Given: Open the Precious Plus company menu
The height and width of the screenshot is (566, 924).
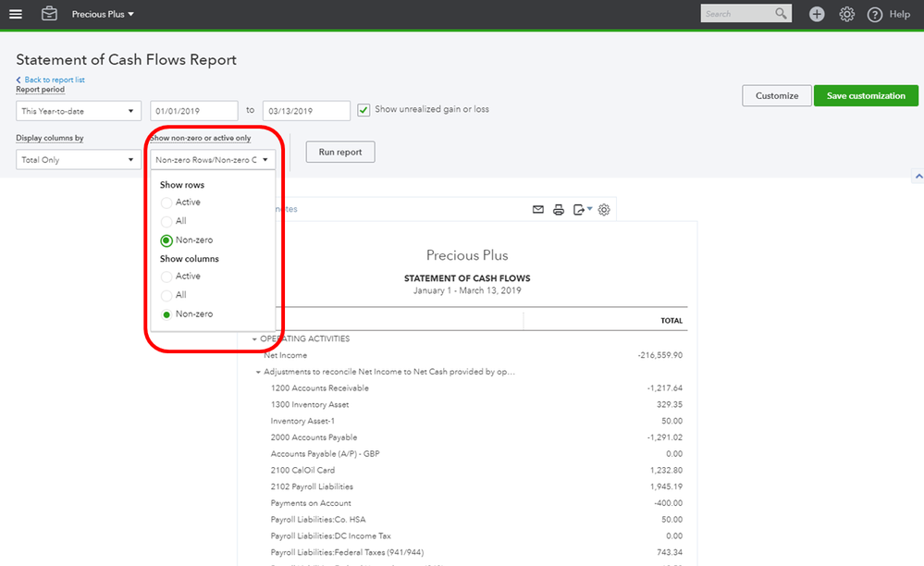Looking at the screenshot, I should coord(103,14).
